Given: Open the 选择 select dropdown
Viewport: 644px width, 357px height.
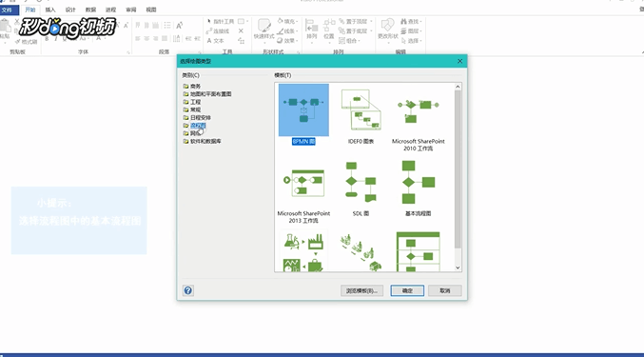Looking at the screenshot, I should click(x=412, y=41).
